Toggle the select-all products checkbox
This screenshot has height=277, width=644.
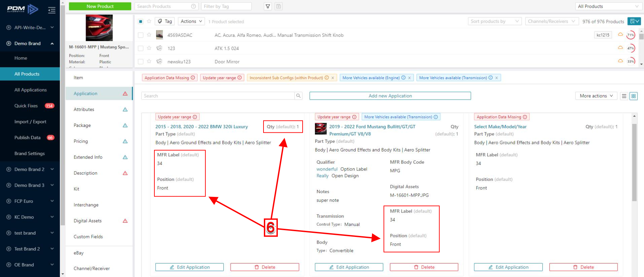(140, 21)
